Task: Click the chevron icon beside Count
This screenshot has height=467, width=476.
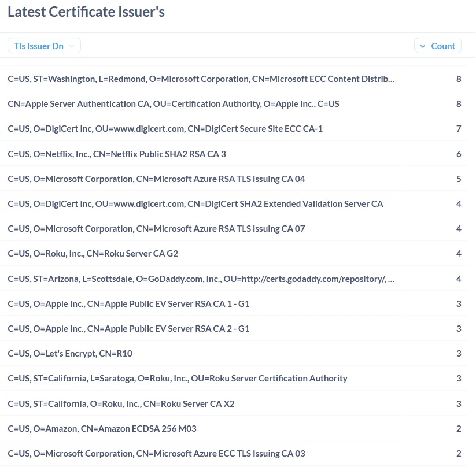Action: click(x=423, y=46)
